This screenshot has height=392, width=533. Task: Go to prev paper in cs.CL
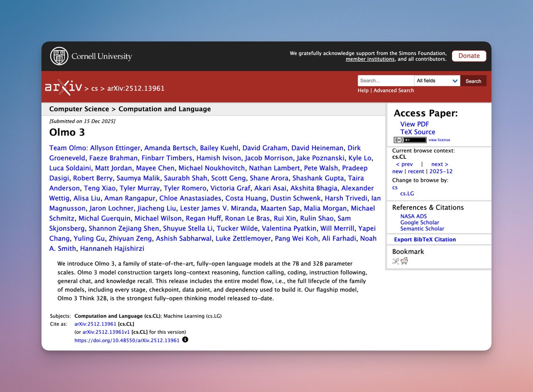(x=404, y=164)
